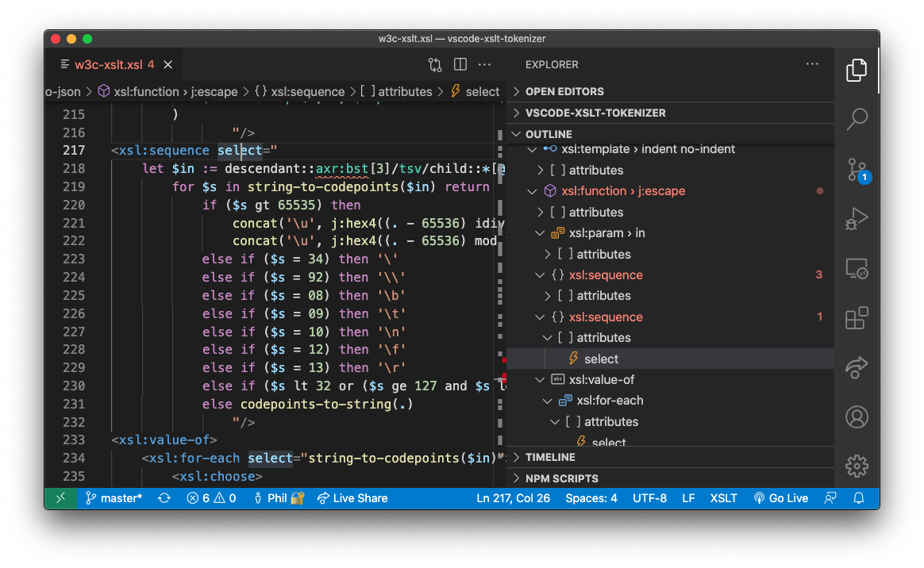
Task: Open notifications bell in status bar
Action: 858,498
